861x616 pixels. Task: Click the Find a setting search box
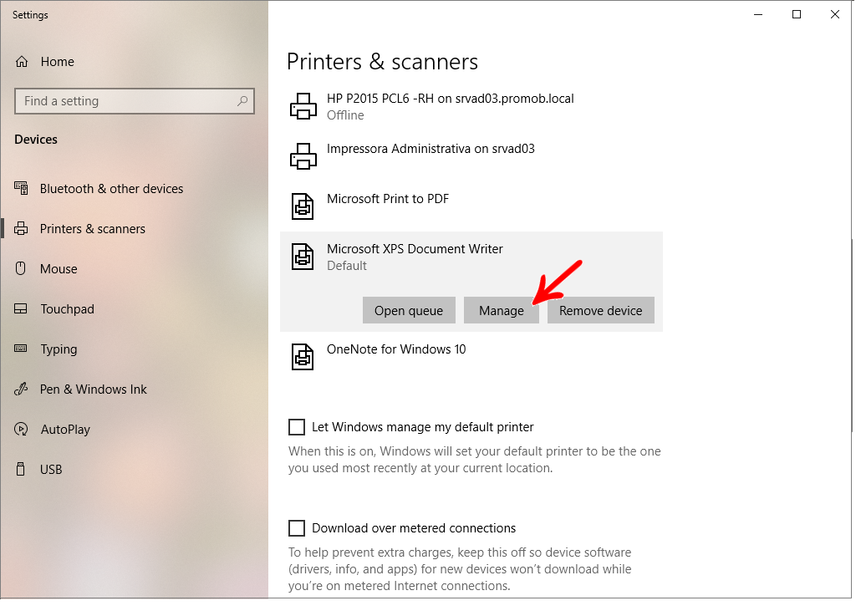[x=135, y=101]
